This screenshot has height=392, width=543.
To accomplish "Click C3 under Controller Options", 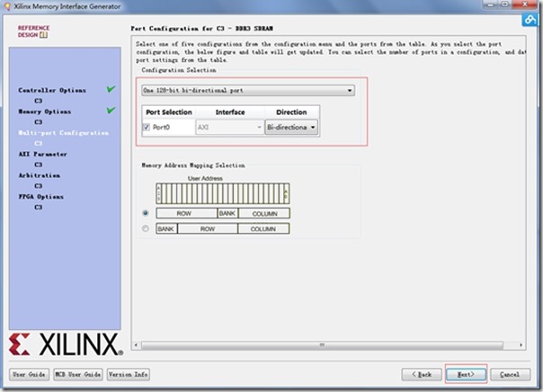I will click(x=38, y=101).
